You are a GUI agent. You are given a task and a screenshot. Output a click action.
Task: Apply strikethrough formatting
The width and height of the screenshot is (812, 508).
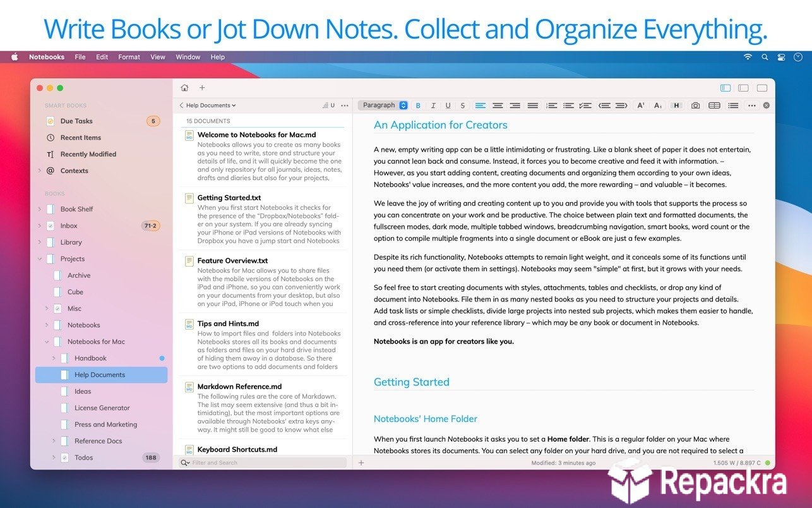coord(463,106)
